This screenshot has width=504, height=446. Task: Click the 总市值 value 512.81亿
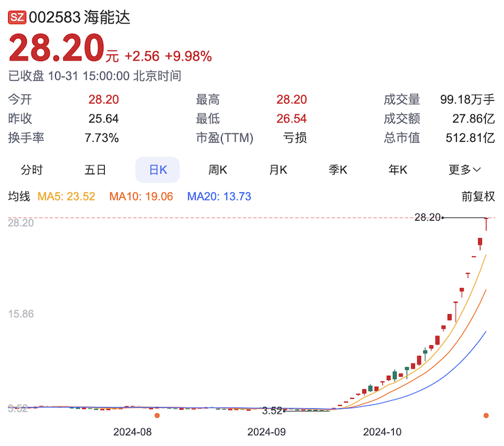470,138
